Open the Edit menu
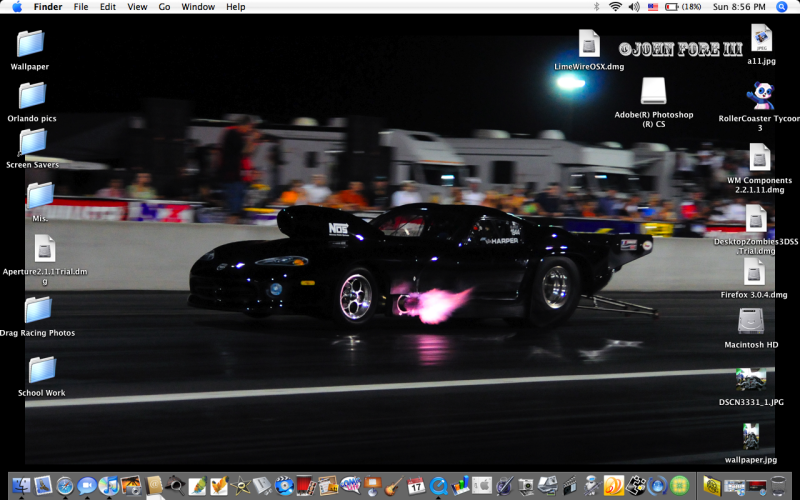This screenshot has width=800, height=500. [x=108, y=7]
